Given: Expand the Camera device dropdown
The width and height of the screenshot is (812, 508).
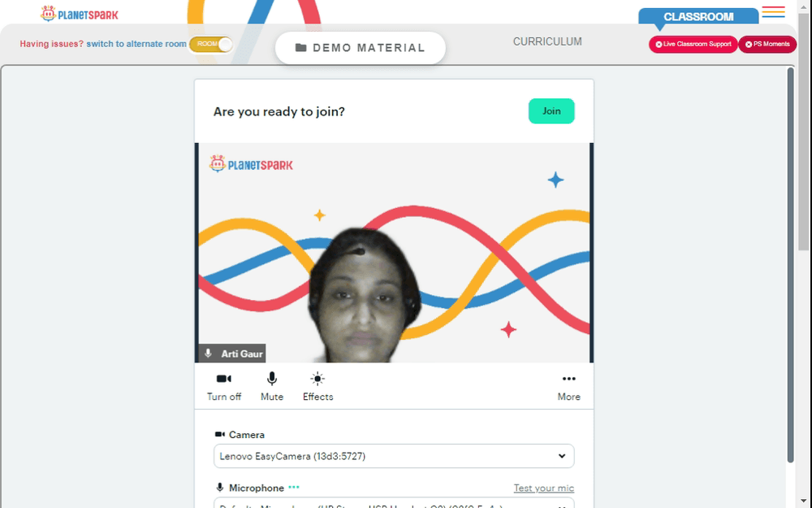Looking at the screenshot, I should coord(394,456).
